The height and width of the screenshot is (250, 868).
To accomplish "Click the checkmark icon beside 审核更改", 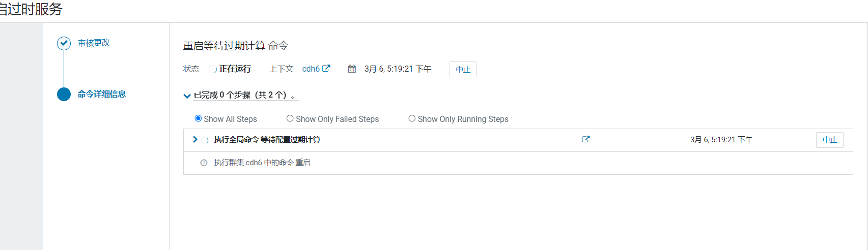I will 64,43.
